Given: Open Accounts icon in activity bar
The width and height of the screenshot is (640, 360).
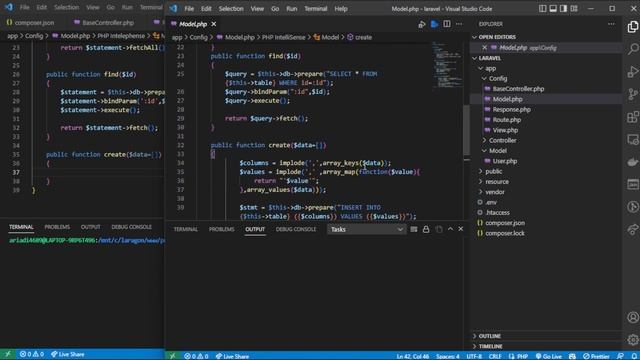Looking at the screenshot, I should (633, 317).
